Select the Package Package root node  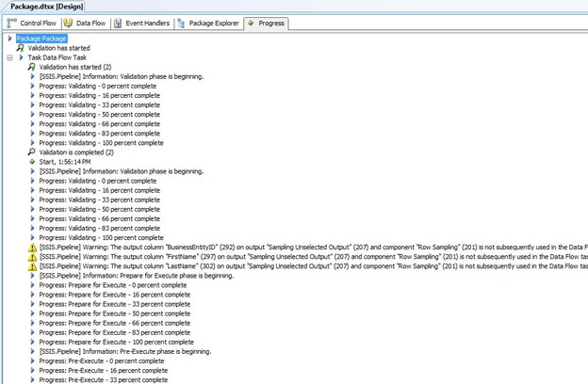click(41, 39)
